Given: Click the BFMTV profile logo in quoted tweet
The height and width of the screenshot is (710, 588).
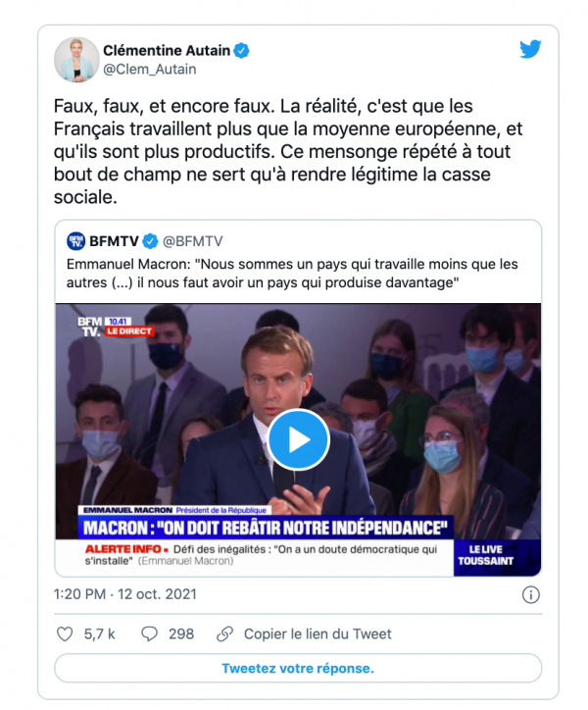Looking at the screenshot, I should coord(75,241).
